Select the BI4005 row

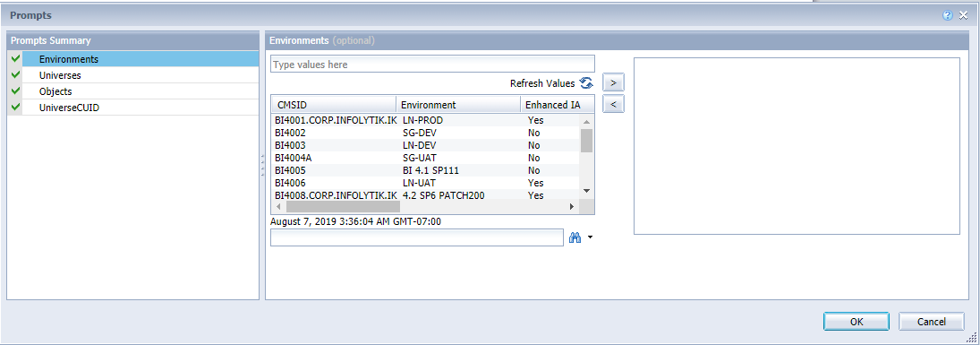click(x=425, y=170)
